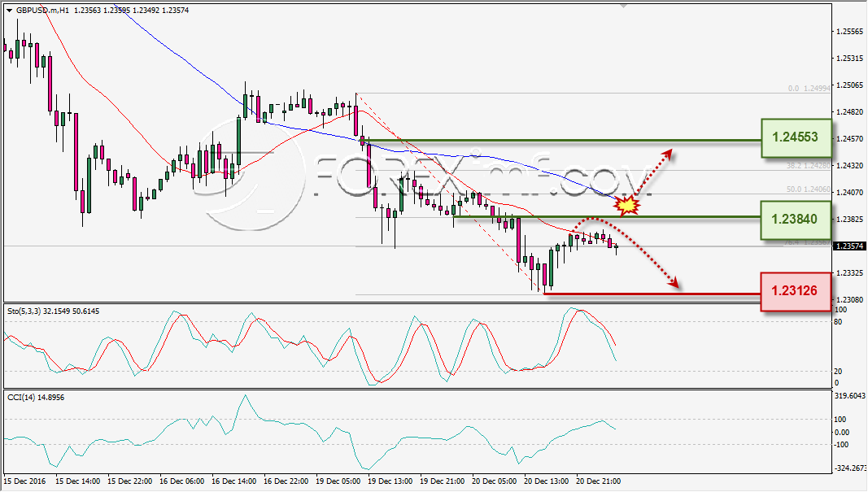Image resolution: width=868 pixels, height=492 pixels.
Task: Click the 19 Dec 21:00 time axis label
Action: (x=443, y=481)
